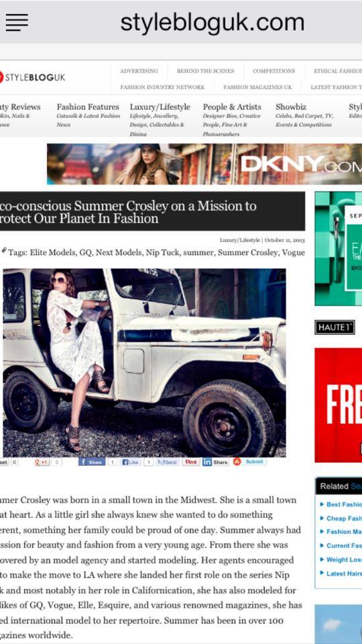Click the Fashion Industry Network link
The height and width of the screenshot is (644, 362).
pyautogui.click(x=162, y=87)
